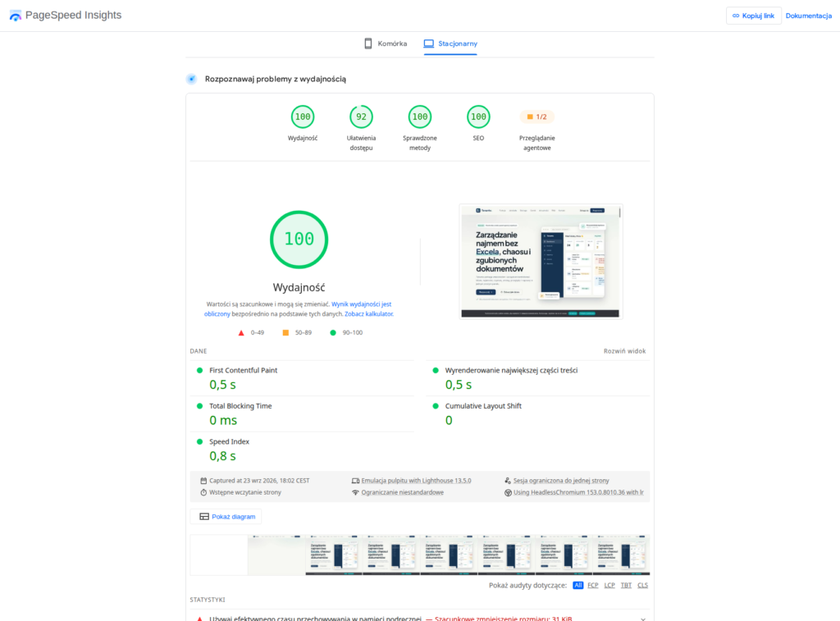Image resolution: width=840 pixels, height=621 pixels.
Task: Filter audits by All
Action: tap(577, 585)
